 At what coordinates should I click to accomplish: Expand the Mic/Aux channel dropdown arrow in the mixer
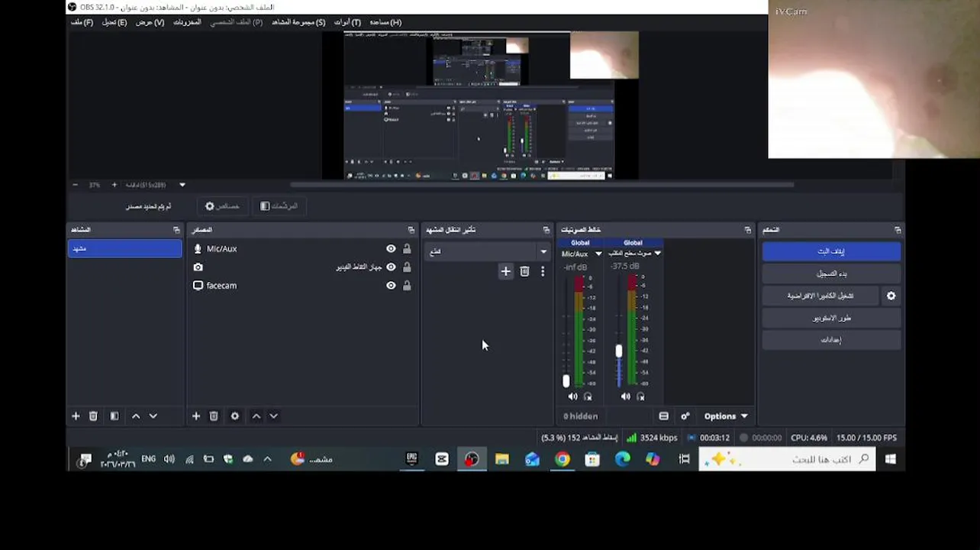tap(598, 254)
